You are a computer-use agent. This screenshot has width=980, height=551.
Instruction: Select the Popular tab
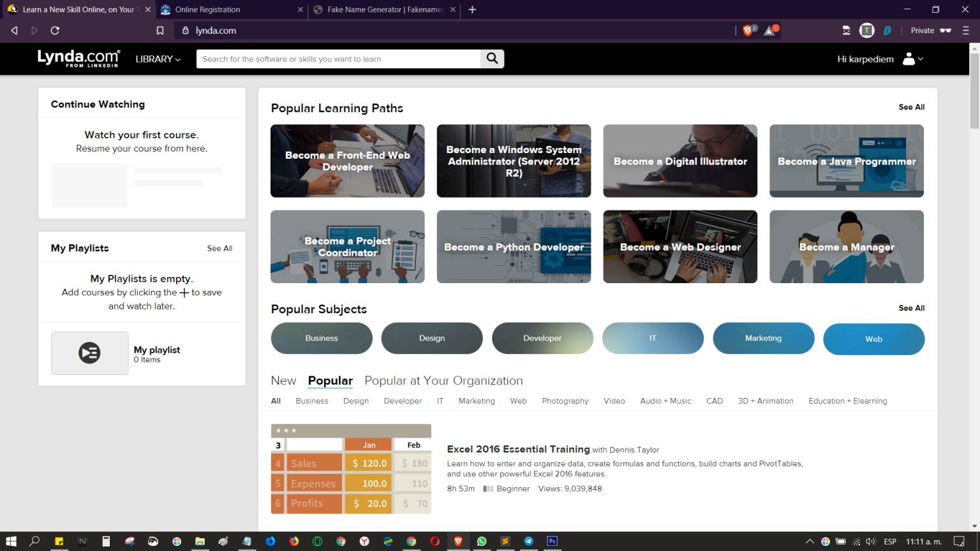click(x=330, y=381)
